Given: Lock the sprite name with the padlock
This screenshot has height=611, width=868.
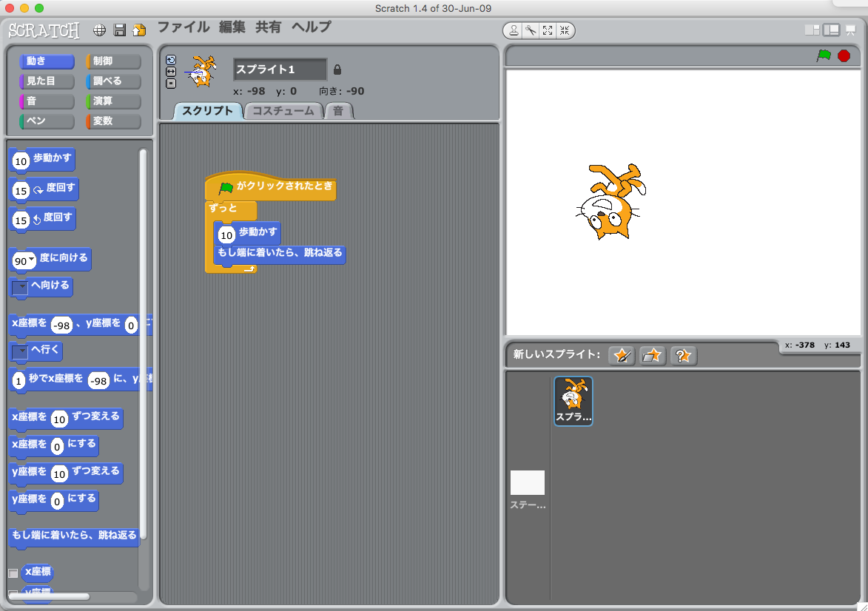Looking at the screenshot, I should click(x=337, y=69).
